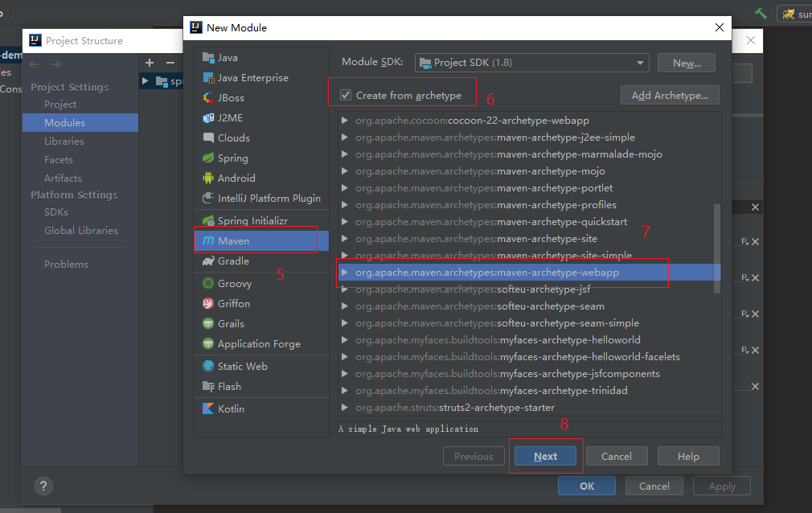Select Artifacts in Project Structure sidebar
Image resolution: width=812 pixels, height=513 pixels.
pos(63,179)
